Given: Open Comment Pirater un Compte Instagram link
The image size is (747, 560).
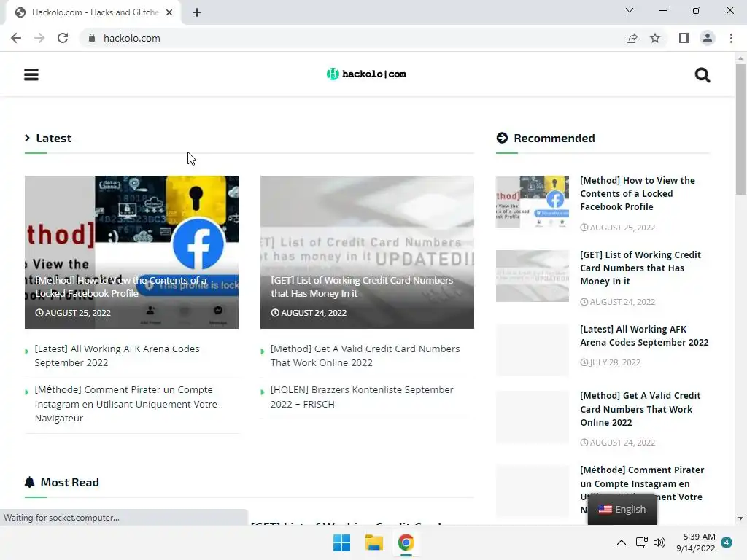Looking at the screenshot, I should click(125, 404).
